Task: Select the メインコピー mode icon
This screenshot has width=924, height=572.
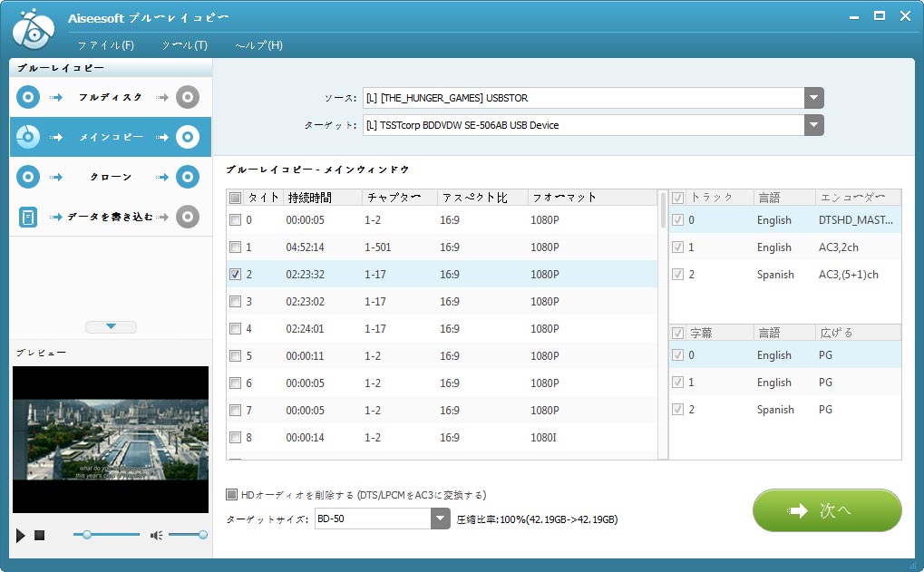Action: coord(28,137)
